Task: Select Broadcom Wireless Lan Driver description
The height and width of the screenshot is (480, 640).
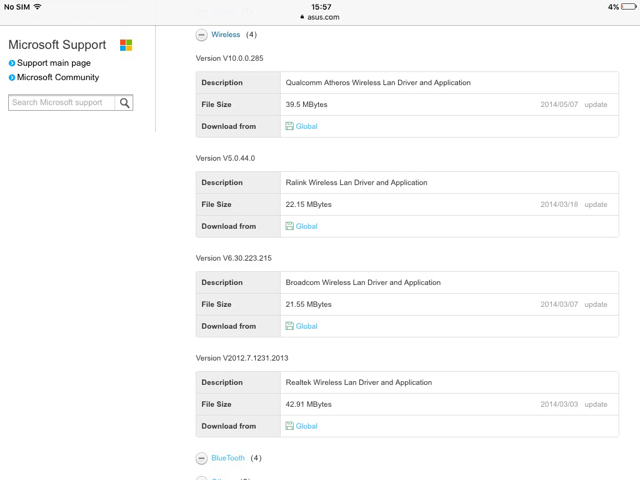Action: click(x=363, y=282)
